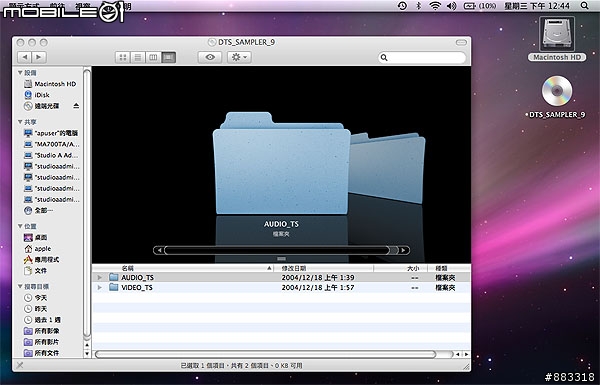Go back with the Finder back arrow
The height and width of the screenshot is (385, 600).
point(25,57)
